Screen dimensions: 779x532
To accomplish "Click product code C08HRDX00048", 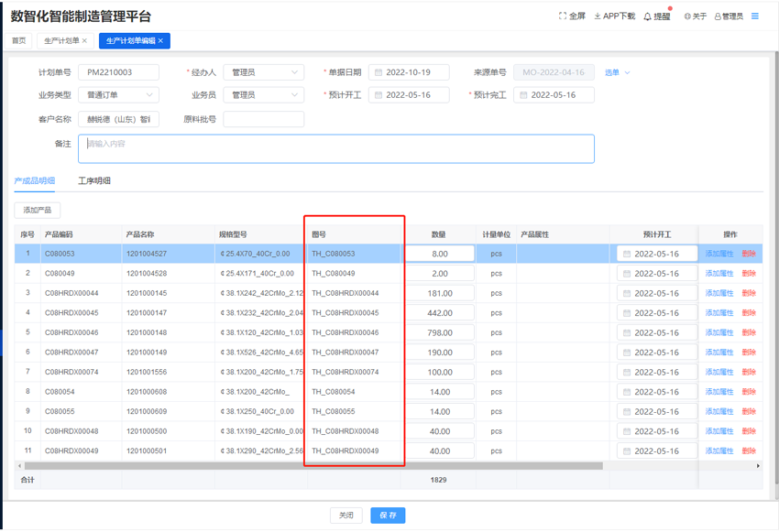I will tap(71, 431).
